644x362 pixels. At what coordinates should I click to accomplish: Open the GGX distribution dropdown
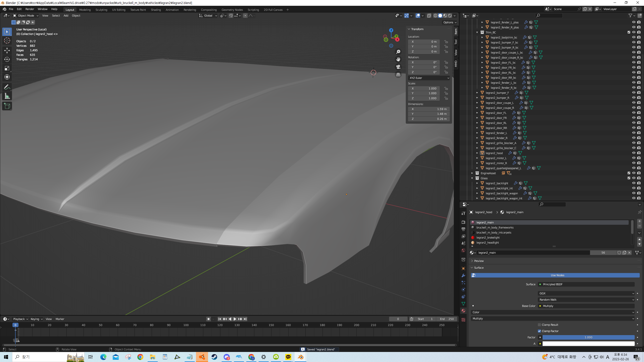point(586,293)
